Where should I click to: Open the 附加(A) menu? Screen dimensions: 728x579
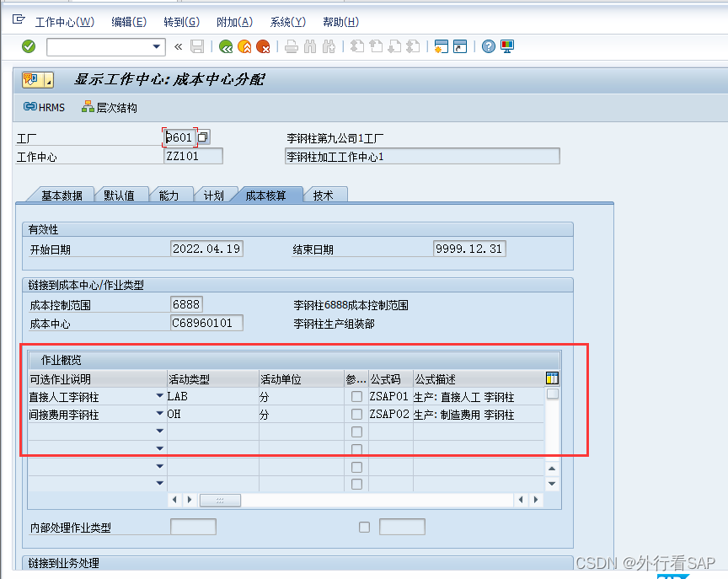point(234,22)
